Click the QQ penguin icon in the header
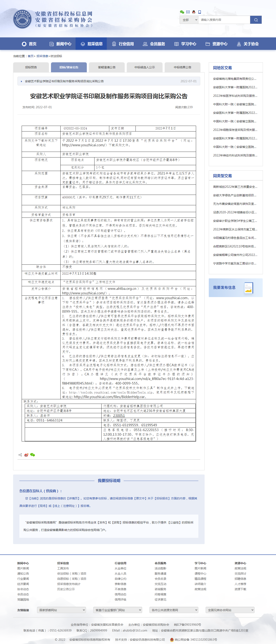 [x=194, y=12]
